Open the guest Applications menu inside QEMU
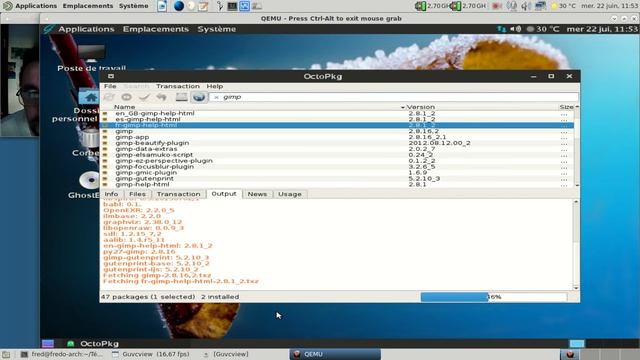The image size is (640, 360). (86, 29)
